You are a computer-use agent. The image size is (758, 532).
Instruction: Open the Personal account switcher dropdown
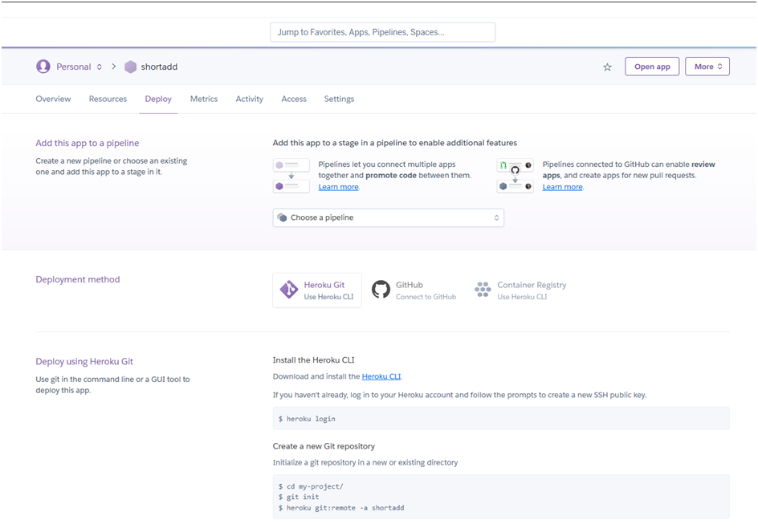coord(79,67)
